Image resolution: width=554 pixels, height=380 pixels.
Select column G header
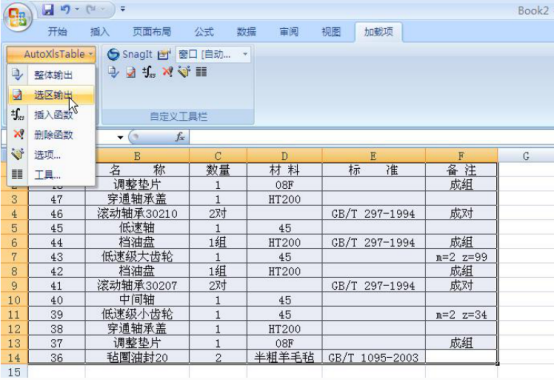[x=526, y=156]
